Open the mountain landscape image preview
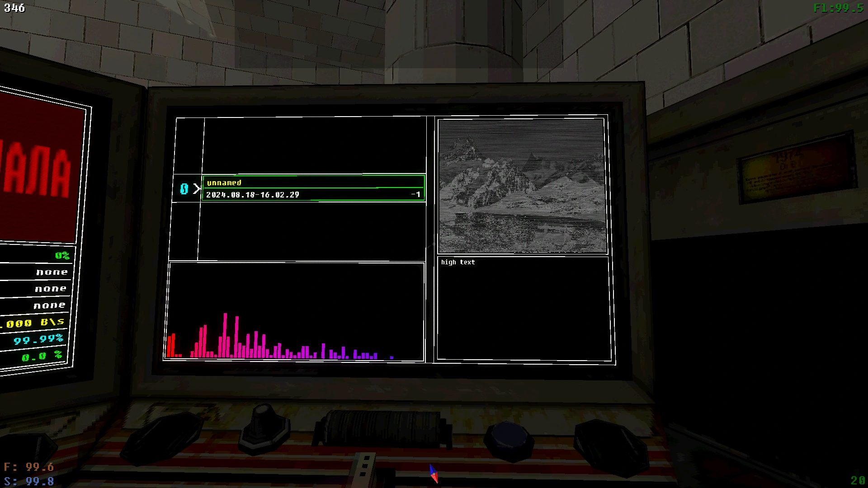 point(522,186)
